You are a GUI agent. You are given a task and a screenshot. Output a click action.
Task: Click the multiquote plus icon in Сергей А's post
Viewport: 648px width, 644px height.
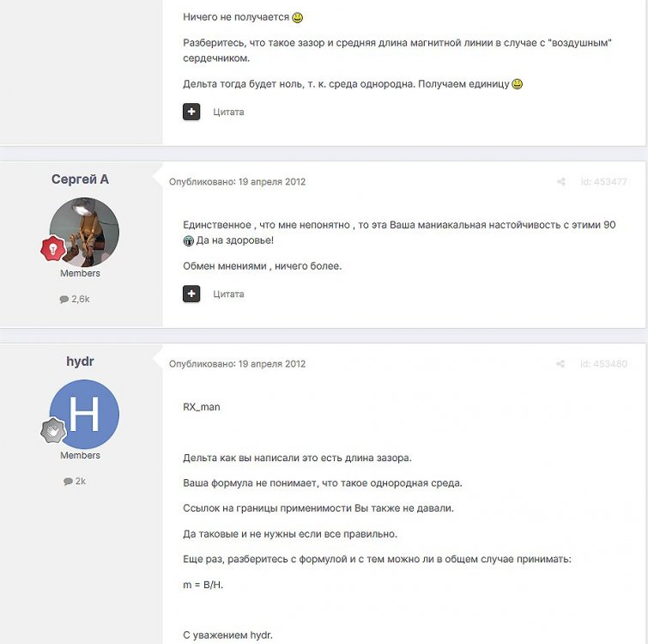(191, 294)
